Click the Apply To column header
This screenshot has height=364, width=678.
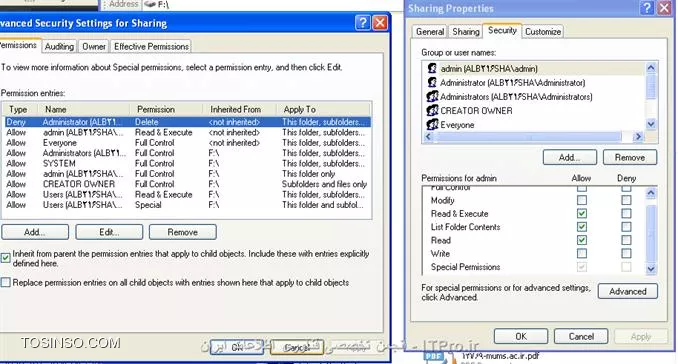tap(323, 109)
